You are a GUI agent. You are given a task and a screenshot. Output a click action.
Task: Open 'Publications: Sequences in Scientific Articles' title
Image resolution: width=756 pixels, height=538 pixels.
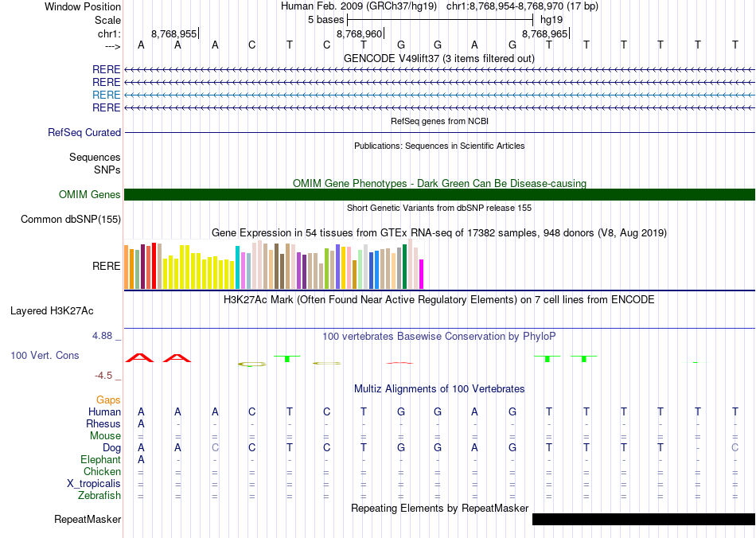pos(439,146)
